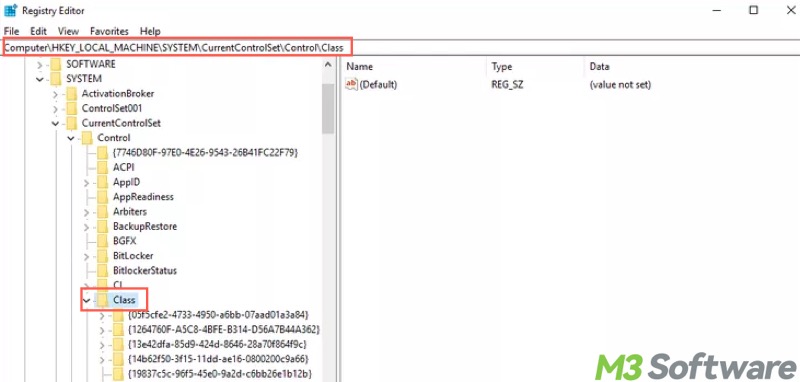Select the SOFTWARE key label
This screenshot has height=382, width=800.
tap(91, 64)
